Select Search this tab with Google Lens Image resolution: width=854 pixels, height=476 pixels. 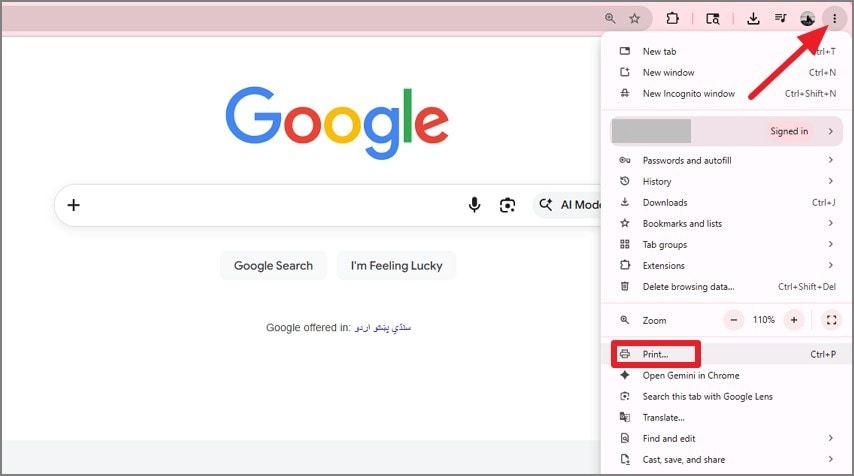tap(727, 396)
